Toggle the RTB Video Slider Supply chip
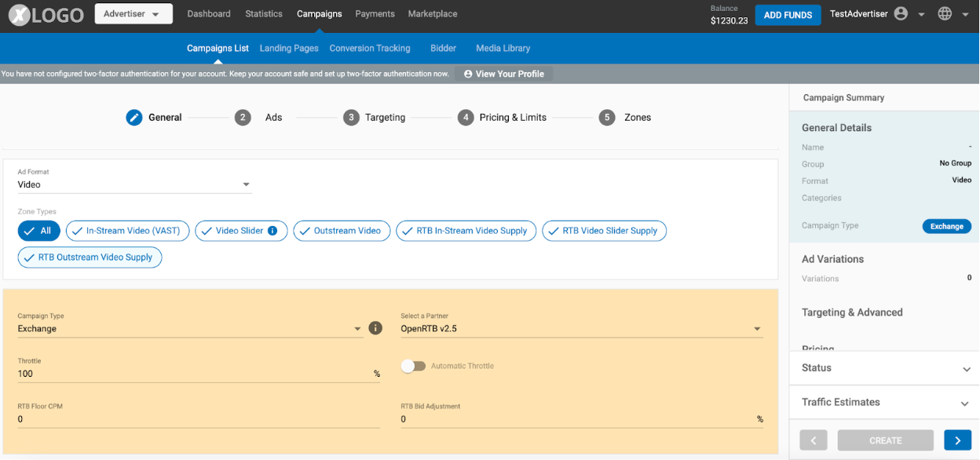This screenshot has width=980, height=460. click(604, 231)
